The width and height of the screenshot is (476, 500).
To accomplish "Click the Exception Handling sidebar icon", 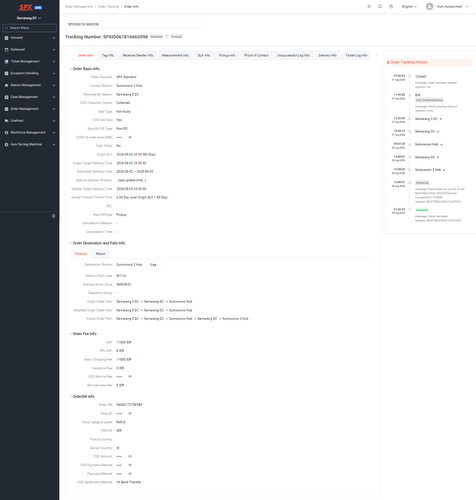I will (6, 73).
